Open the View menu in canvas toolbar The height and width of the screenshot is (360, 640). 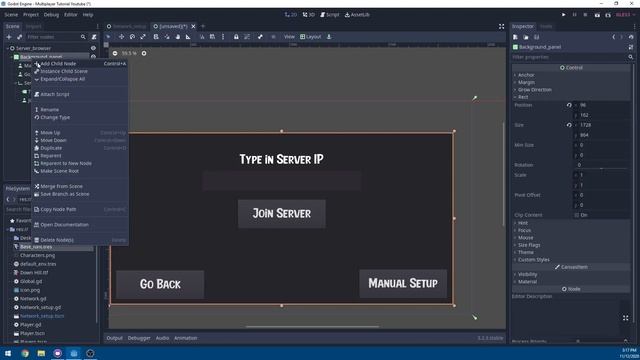289,37
